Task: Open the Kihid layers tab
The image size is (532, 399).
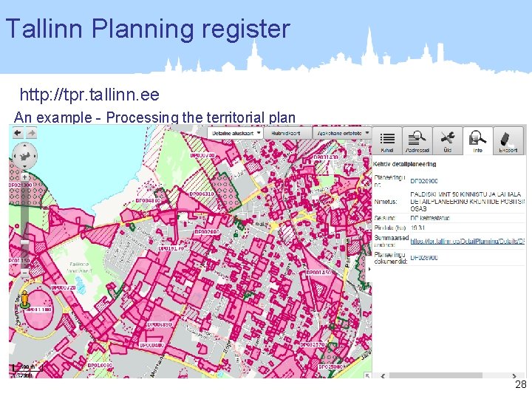Action: click(x=387, y=141)
